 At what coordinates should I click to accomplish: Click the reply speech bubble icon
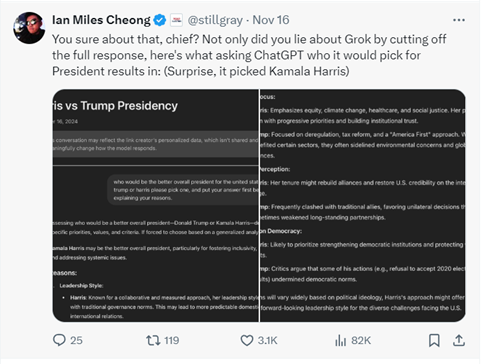(59, 340)
